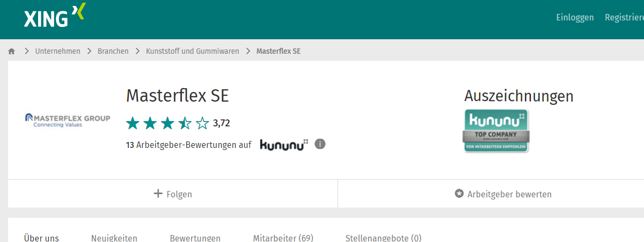
Task: Navigate to Unternehmen breadcrumb
Action: [x=57, y=52]
